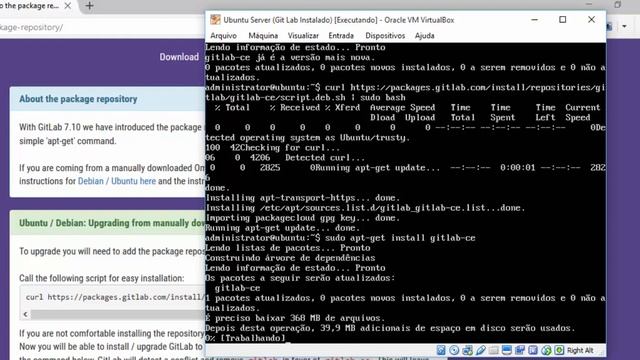
Task: Open the Dispositivos menu
Action: (x=385, y=36)
